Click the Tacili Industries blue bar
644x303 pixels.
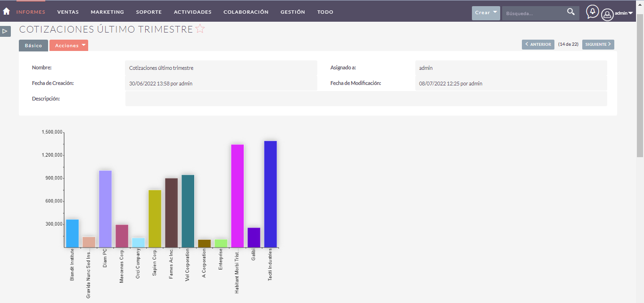click(x=270, y=194)
